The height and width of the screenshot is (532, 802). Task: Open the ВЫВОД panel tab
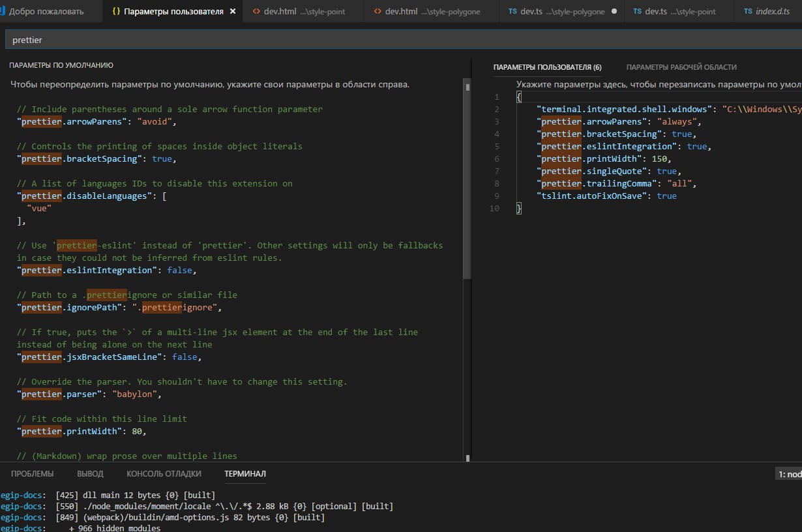click(90, 474)
